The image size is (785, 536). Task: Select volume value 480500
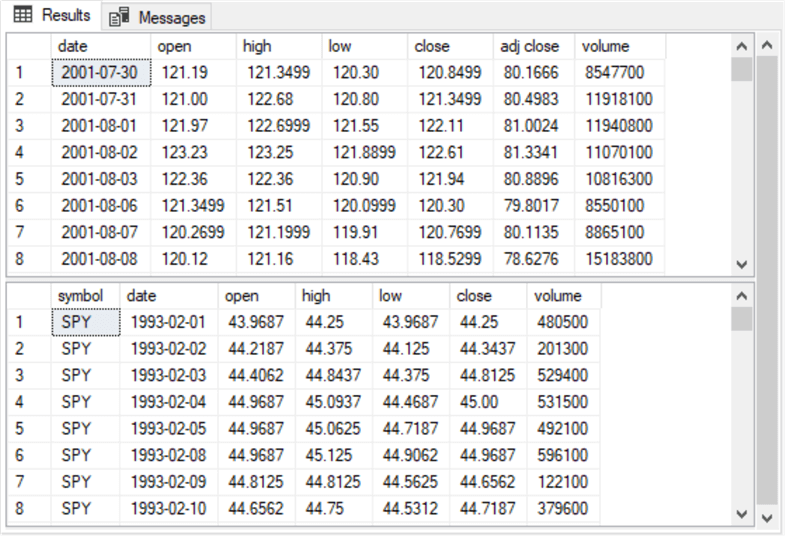[x=563, y=322]
